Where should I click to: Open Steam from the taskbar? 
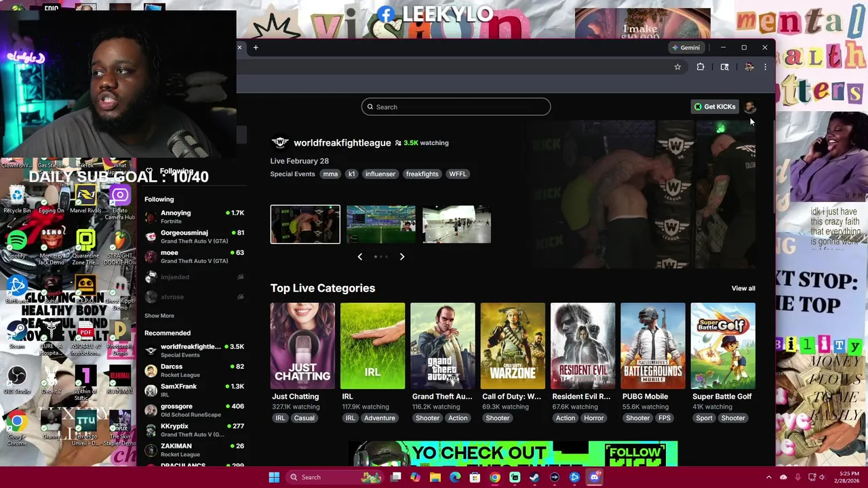coord(534,477)
